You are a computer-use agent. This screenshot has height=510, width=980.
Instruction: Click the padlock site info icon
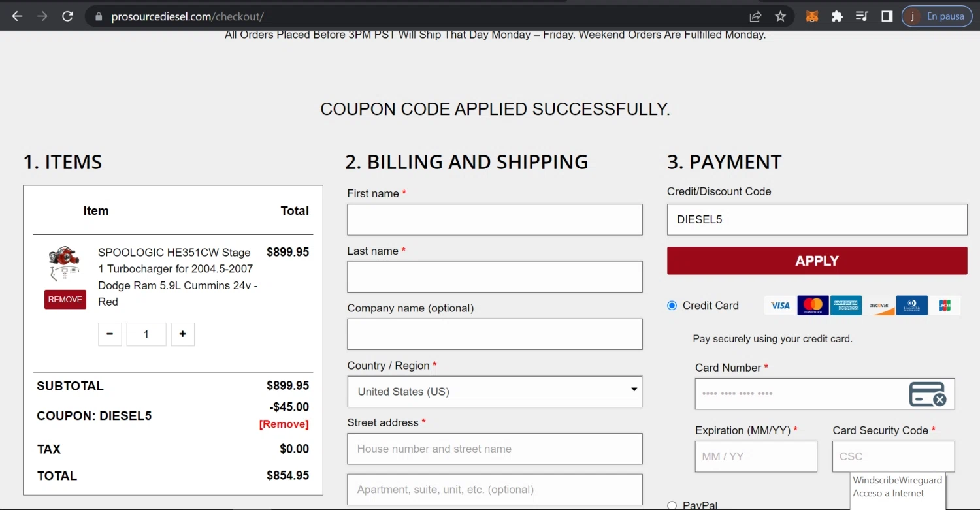tap(99, 17)
